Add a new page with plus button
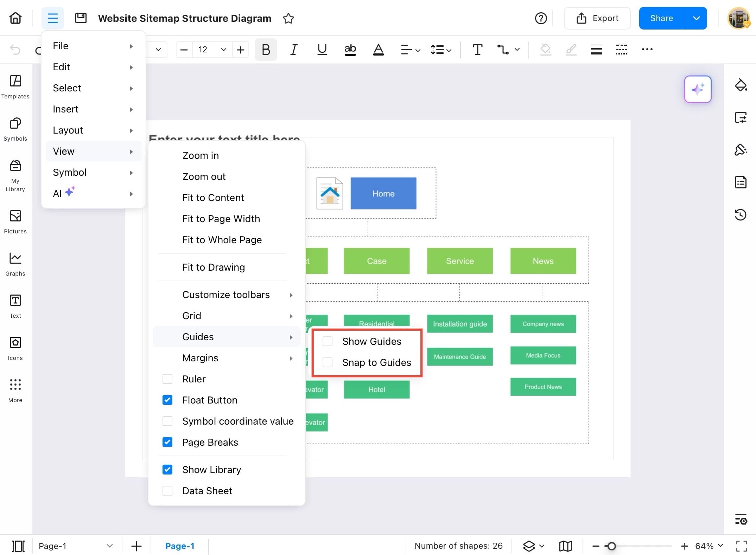 (136, 546)
